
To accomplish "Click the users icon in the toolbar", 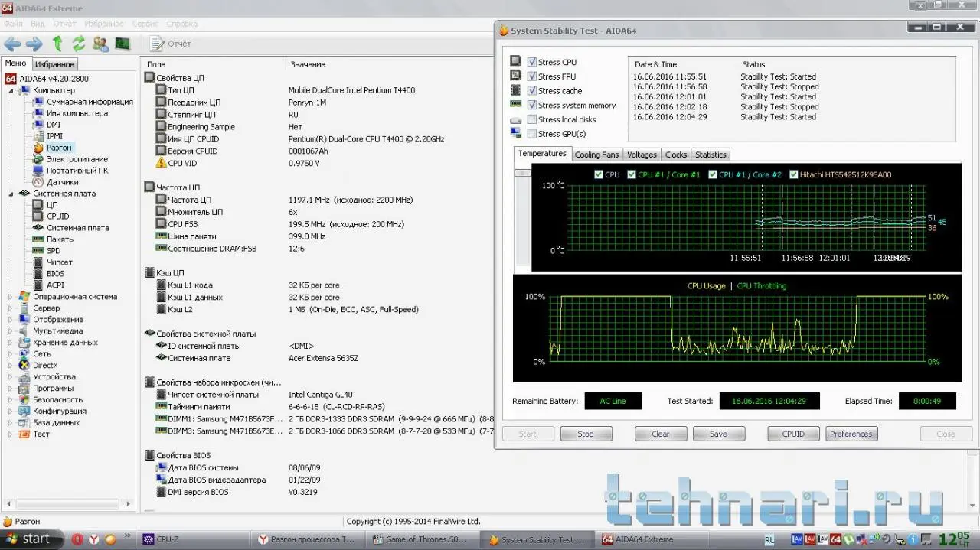I will click(x=100, y=44).
